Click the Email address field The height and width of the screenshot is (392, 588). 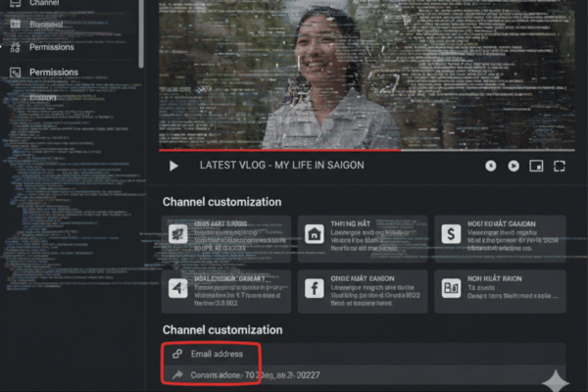[364, 354]
